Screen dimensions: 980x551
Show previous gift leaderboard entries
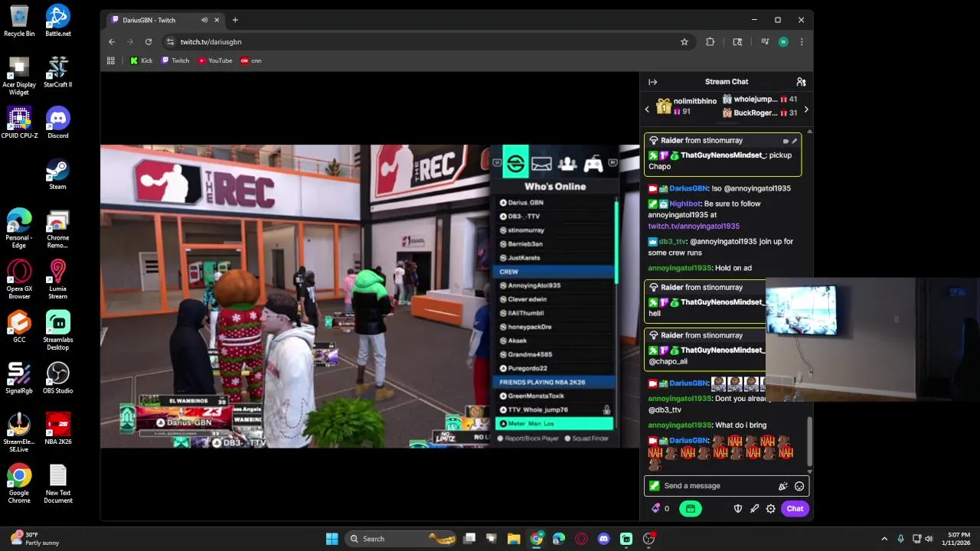(x=647, y=109)
